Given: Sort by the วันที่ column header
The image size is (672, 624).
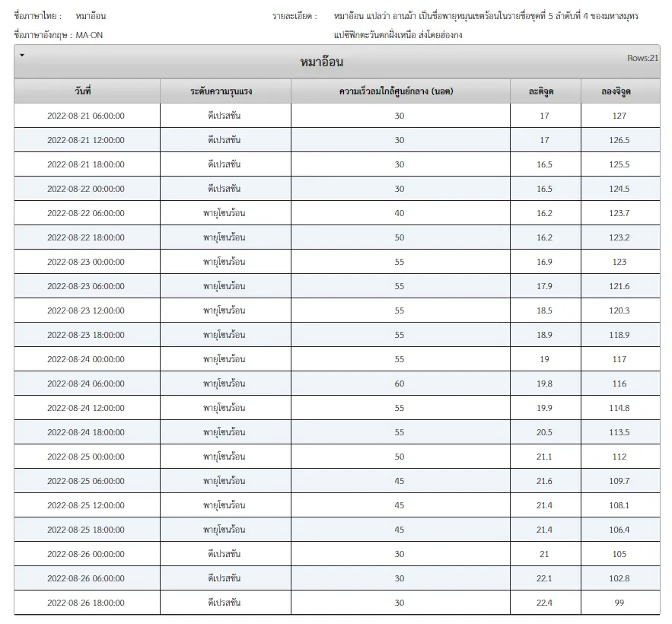Looking at the screenshot, I should 87,91.
